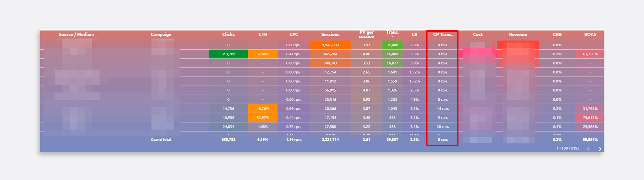
Task: Sort by the ROAS column header
Action: (590, 35)
